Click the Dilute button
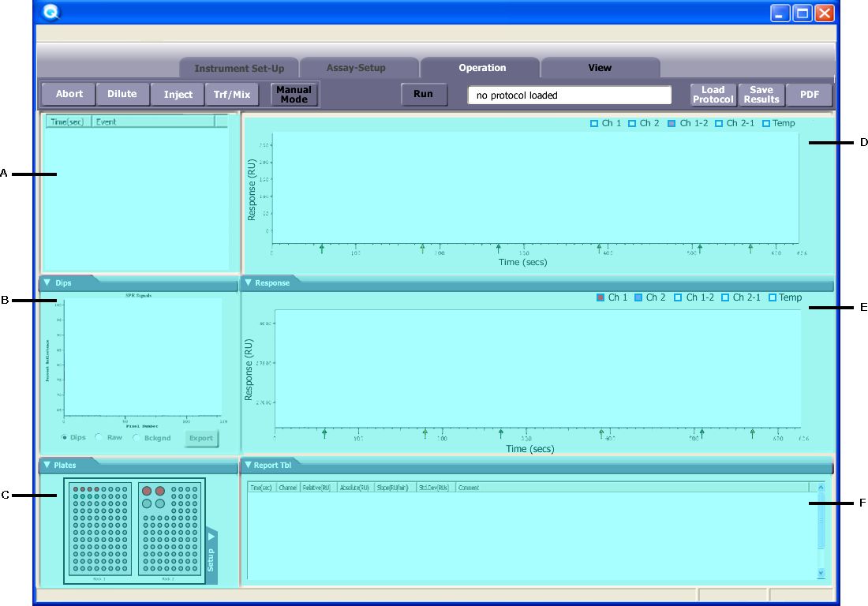The width and height of the screenshot is (868, 606). point(122,94)
